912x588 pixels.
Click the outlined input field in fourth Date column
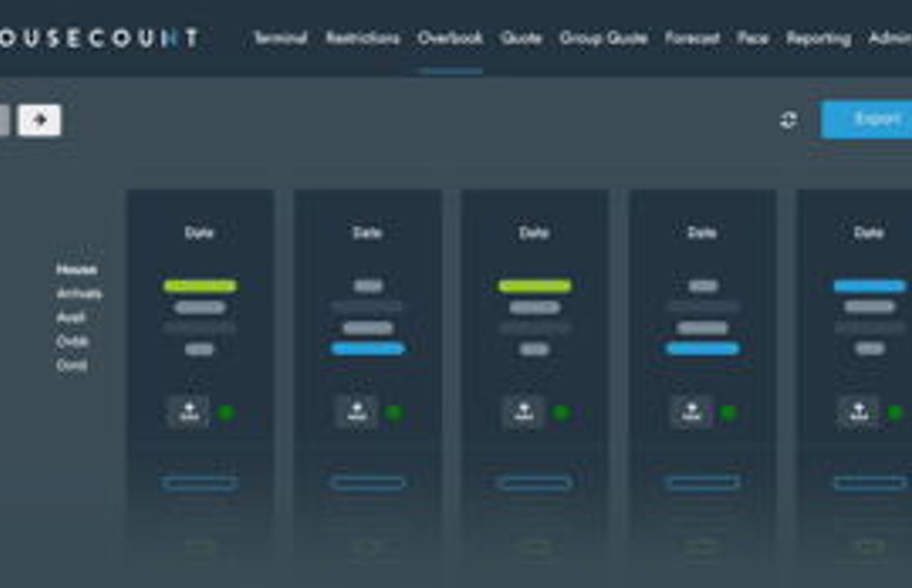tap(702, 483)
